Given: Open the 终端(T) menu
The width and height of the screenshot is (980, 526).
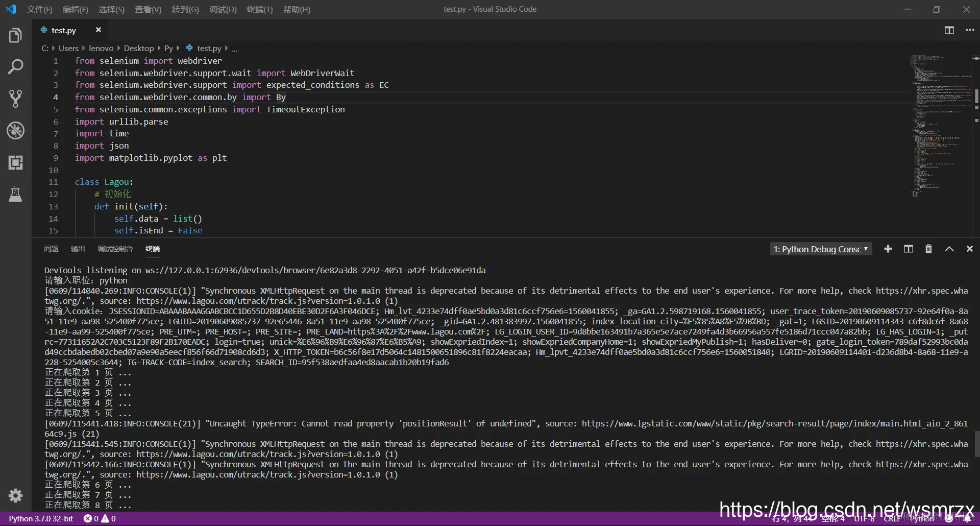Looking at the screenshot, I should tap(260, 9).
